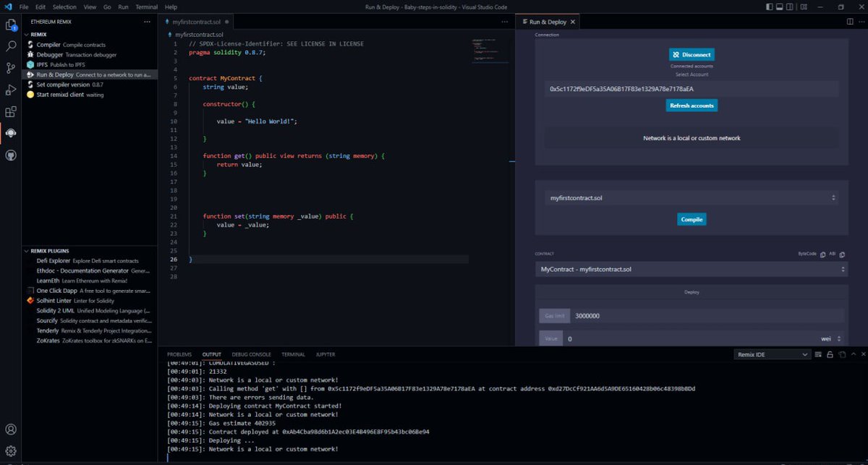Toggle primary side bar layout icon
Viewport: 868px width, 465px height.
click(x=770, y=7)
